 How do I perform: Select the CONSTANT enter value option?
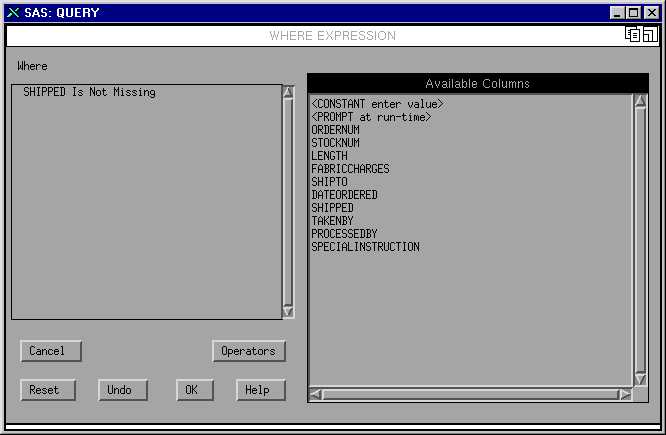[377, 104]
